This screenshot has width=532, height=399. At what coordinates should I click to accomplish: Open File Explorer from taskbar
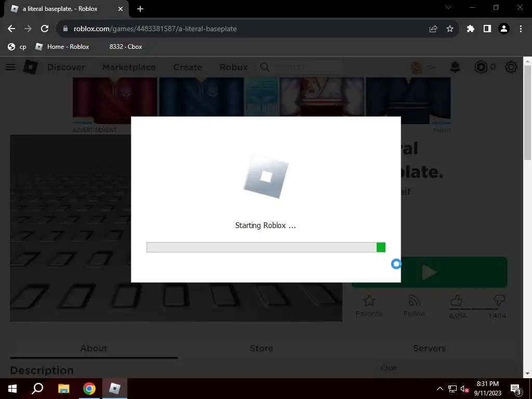tap(63, 389)
